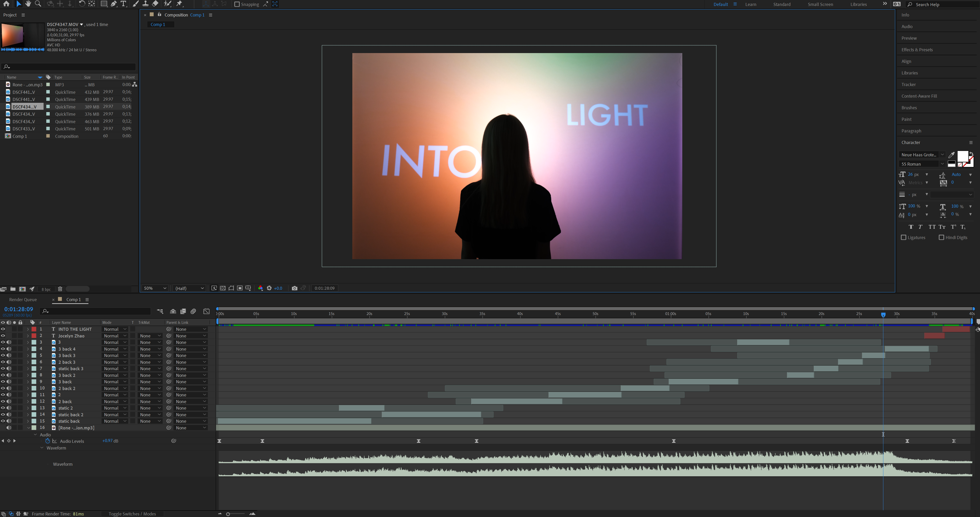
Task: Switch to the Small Screen workspace
Action: tap(820, 4)
